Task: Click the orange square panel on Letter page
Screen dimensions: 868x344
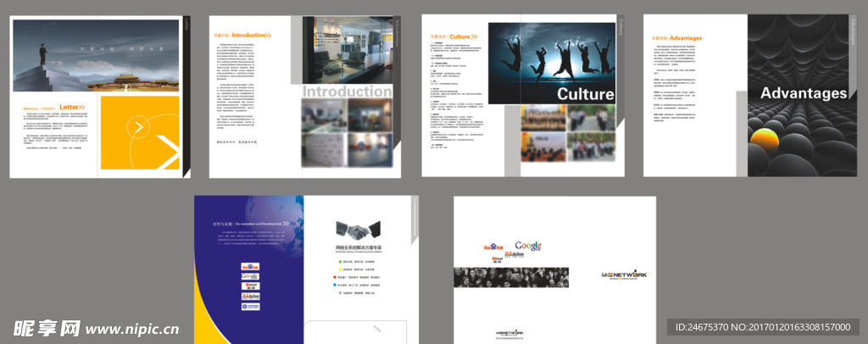Action: click(x=140, y=133)
